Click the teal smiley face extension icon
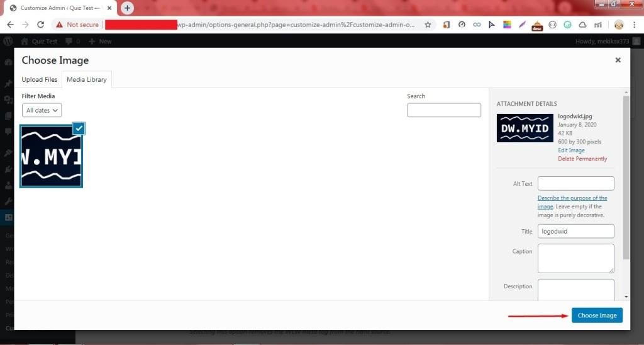Viewport: 644px width, 345px height. (567, 25)
